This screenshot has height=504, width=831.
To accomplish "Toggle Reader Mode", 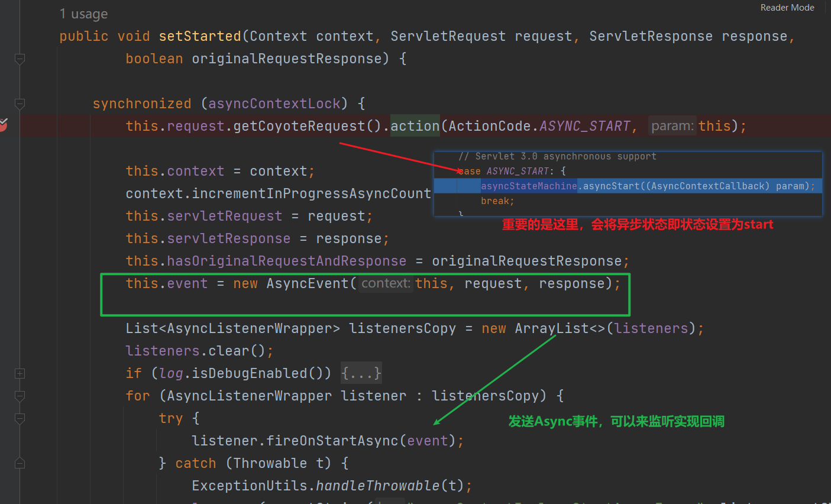I will (787, 8).
